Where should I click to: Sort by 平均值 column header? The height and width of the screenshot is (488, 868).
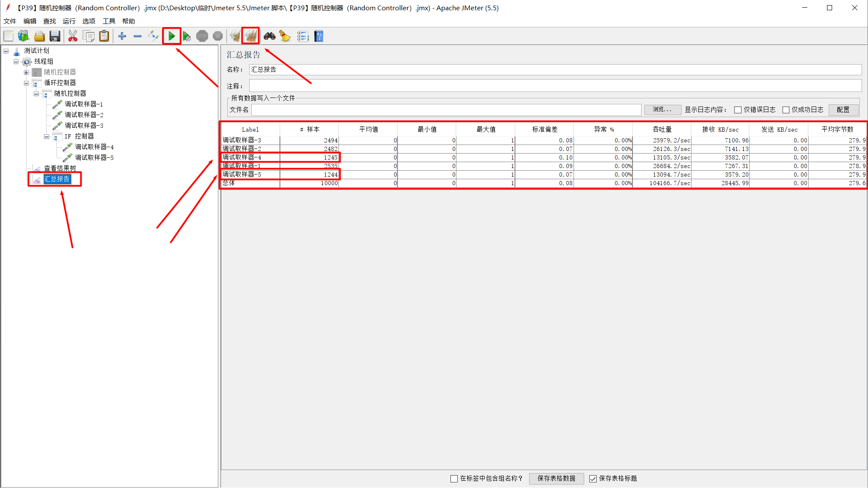tap(368, 130)
